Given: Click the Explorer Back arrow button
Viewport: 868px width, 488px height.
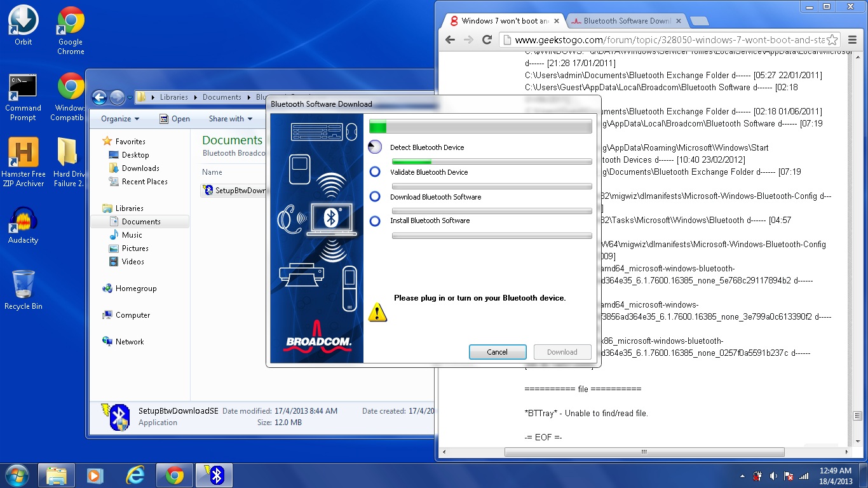Looking at the screenshot, I should click(x=99, y=97).
